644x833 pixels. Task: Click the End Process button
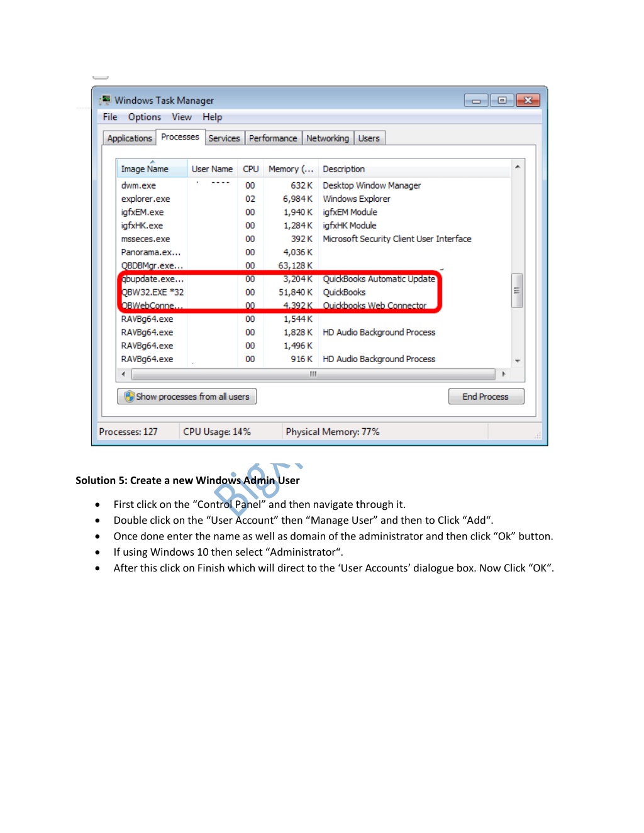(x=486, y=397)
